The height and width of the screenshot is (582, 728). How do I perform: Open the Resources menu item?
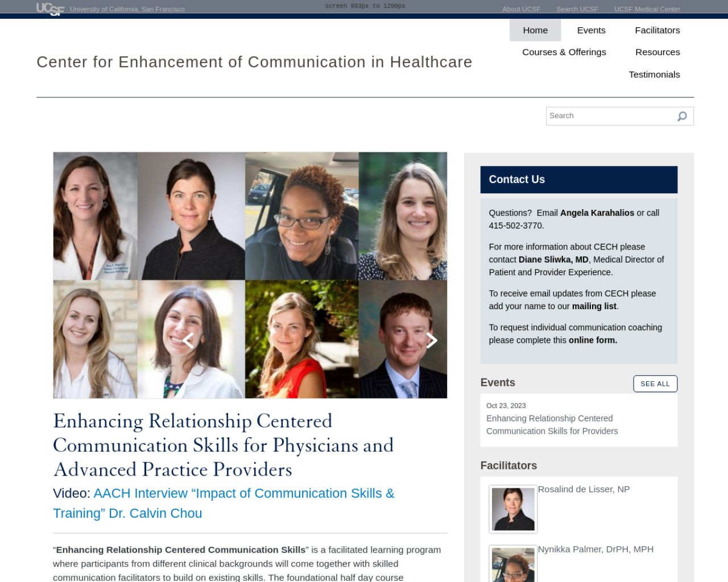[657, 52]
